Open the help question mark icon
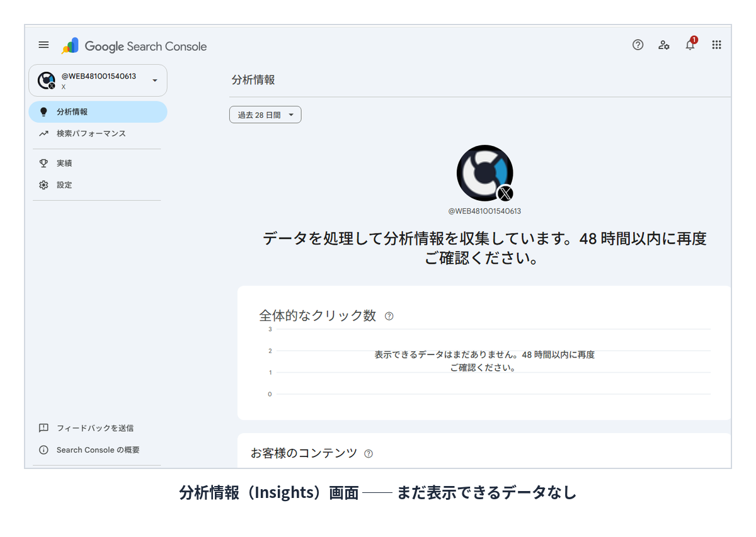The height and width of the screenshot is (537, 756). click(638, 45)
